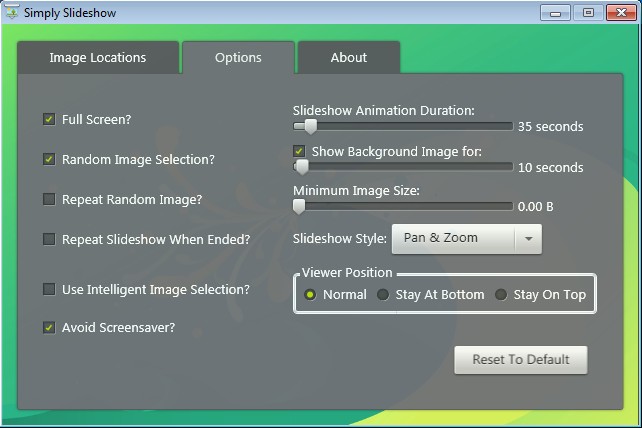642x428 pixels.
Task: Select the Normal viewer position
Action: (310, 294)
